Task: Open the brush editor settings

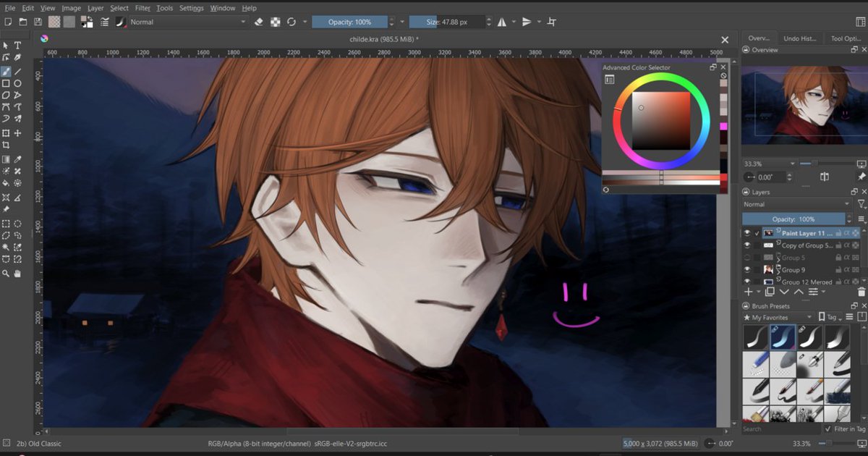Action: click(106, 22)
